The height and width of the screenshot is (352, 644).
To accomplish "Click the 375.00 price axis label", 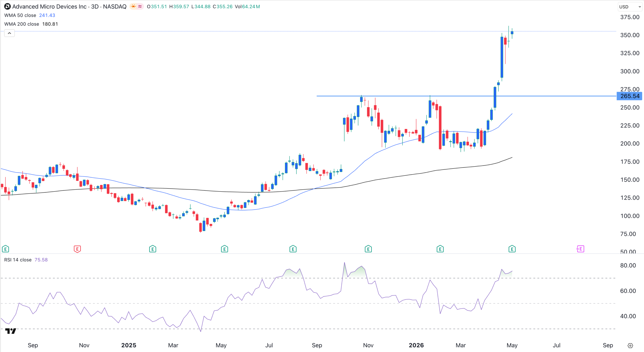I will point(630,17).
